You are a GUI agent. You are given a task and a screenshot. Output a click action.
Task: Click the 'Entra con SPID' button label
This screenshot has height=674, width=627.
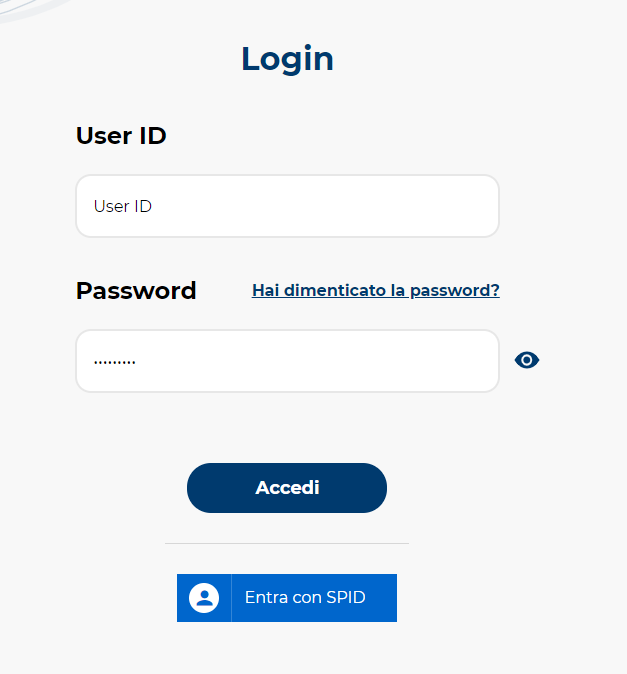pos(305,598)
